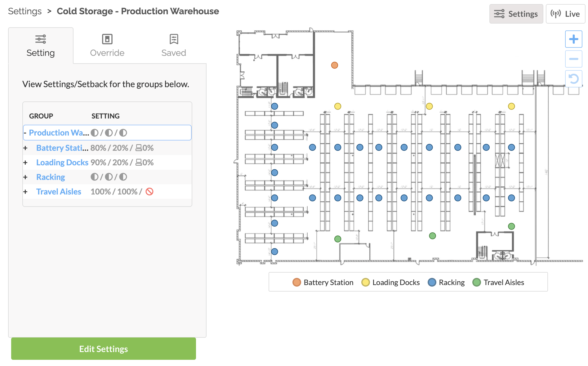Click the orange Battery Station fixture dot
Viewport: 588px width, 366px height.
pos(334,65)
